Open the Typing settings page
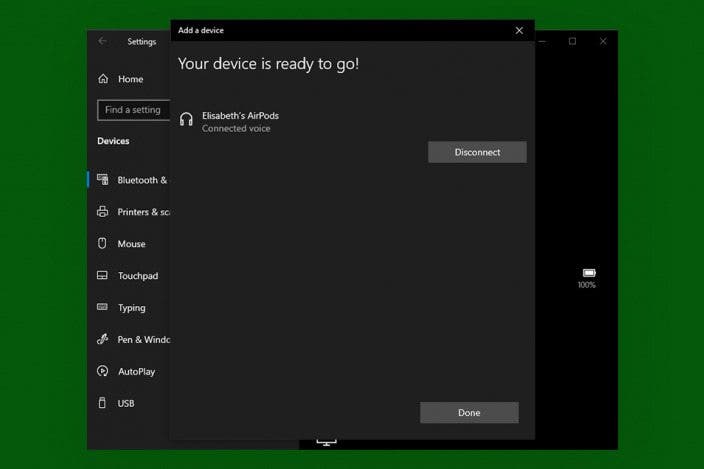 pos(130,308)
